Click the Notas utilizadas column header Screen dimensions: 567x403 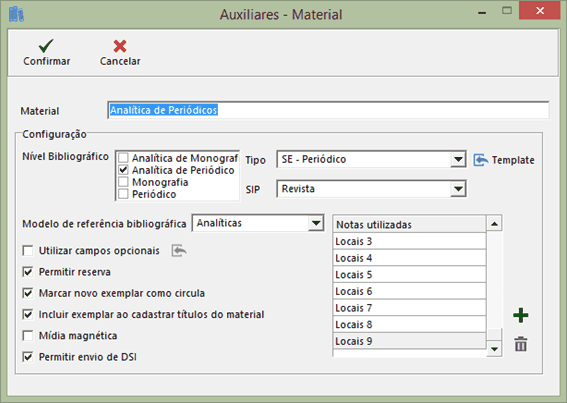click(409, 224)
